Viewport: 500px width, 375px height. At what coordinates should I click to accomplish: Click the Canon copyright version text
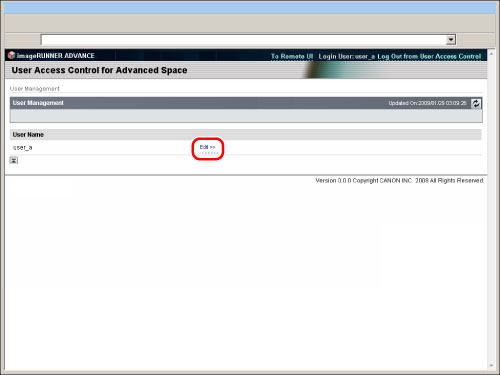[399, 180]
